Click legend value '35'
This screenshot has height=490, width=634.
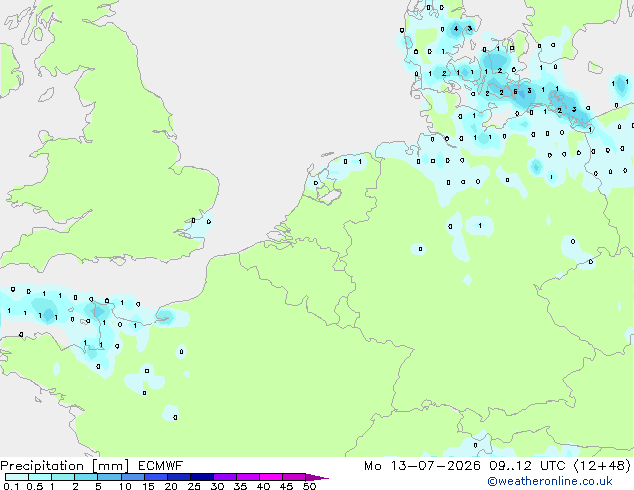point(240,486)
